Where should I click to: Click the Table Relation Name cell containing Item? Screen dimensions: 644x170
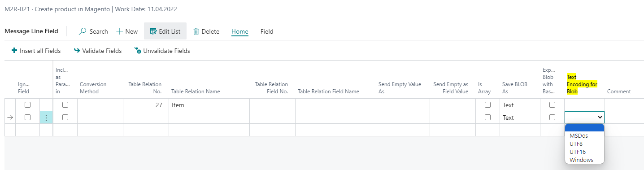(x=209, y=105)
